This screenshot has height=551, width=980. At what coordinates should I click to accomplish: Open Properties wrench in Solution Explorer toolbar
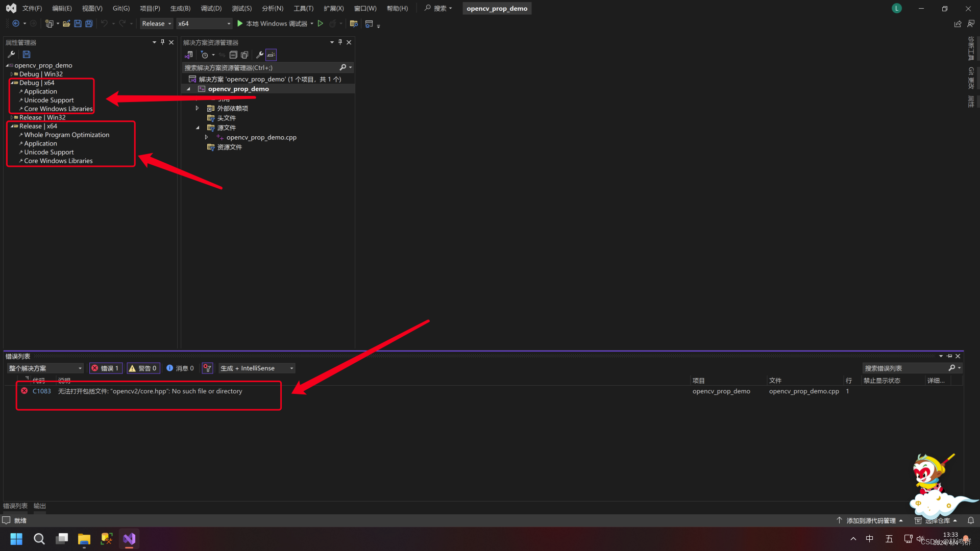[259, 55]
